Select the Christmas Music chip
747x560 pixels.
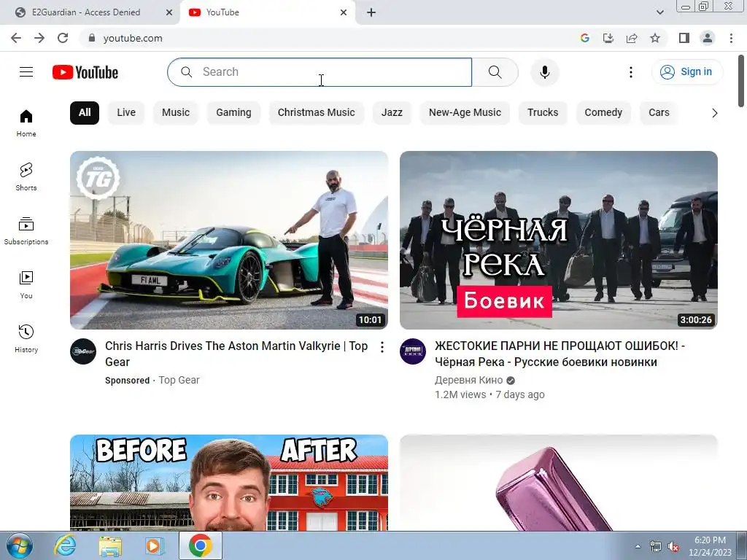[317, 113]
